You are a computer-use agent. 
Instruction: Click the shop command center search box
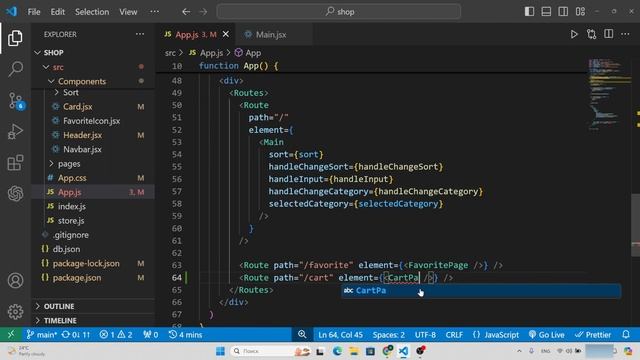(339, 12)
